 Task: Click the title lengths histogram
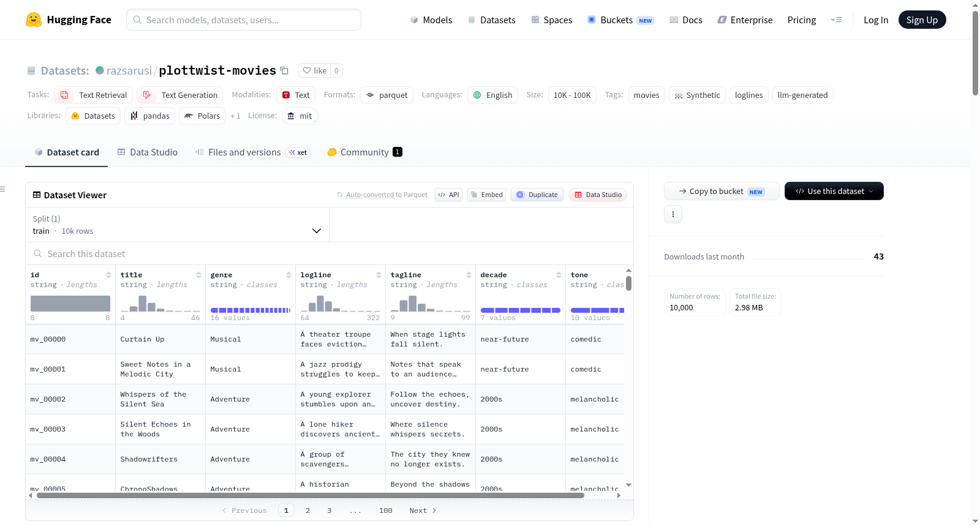click(x=160, y=304)
